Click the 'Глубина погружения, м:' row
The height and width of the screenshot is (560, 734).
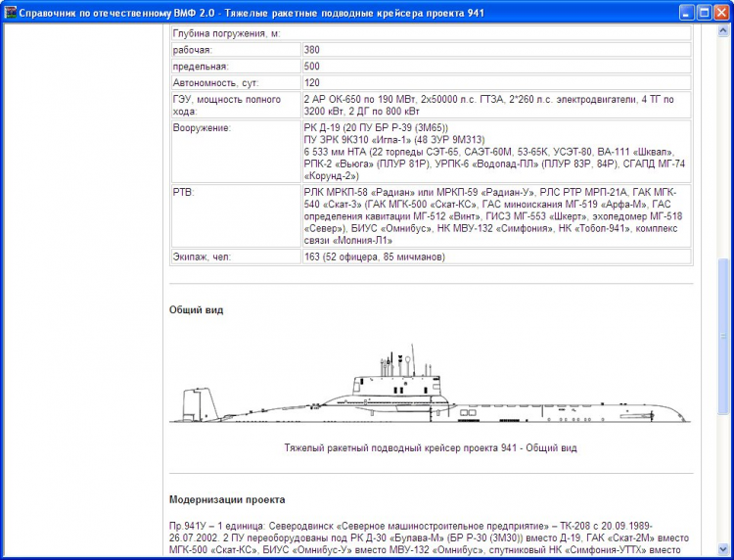point(432,33)
